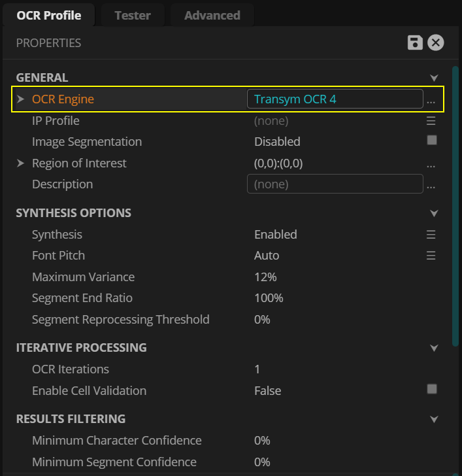Open the Font Pitch list icon
The height and width of the screenshot is (476, 462).
[x=431, y=256]
